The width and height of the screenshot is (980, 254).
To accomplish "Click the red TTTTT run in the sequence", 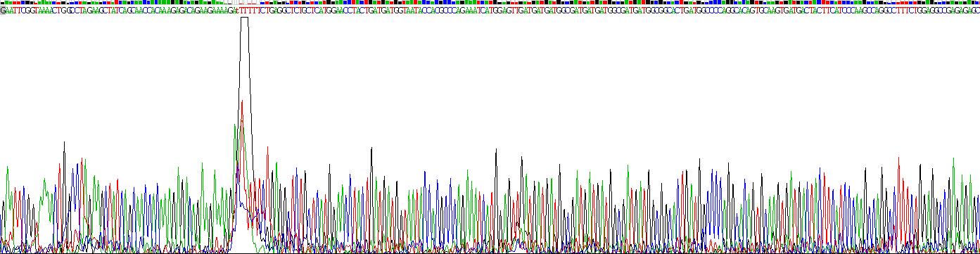I will point(250,11).
